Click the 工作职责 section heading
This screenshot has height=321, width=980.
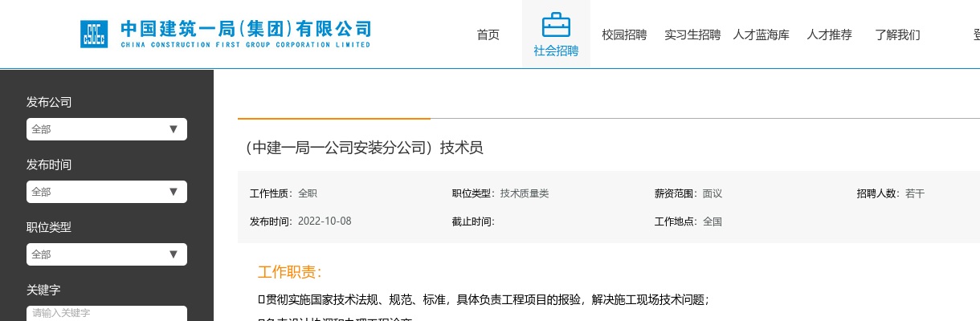click(290, 272)
